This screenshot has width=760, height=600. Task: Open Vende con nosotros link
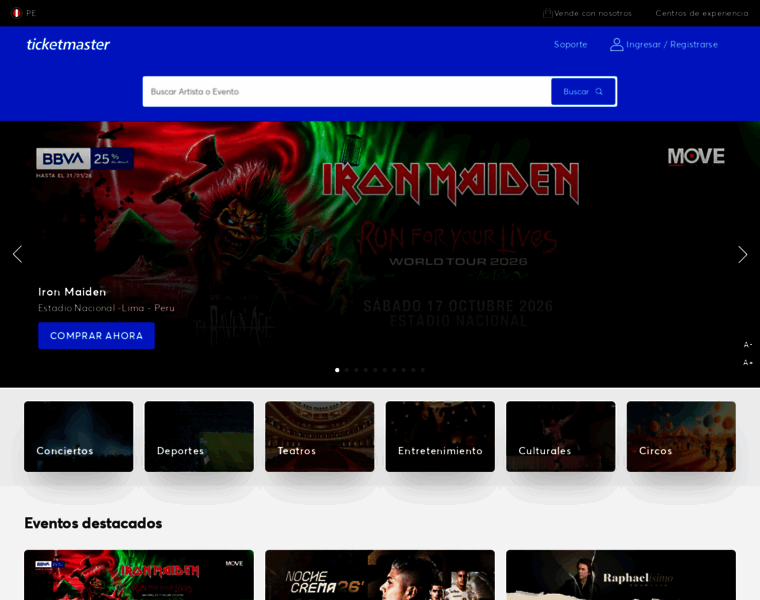coord(592,13)
